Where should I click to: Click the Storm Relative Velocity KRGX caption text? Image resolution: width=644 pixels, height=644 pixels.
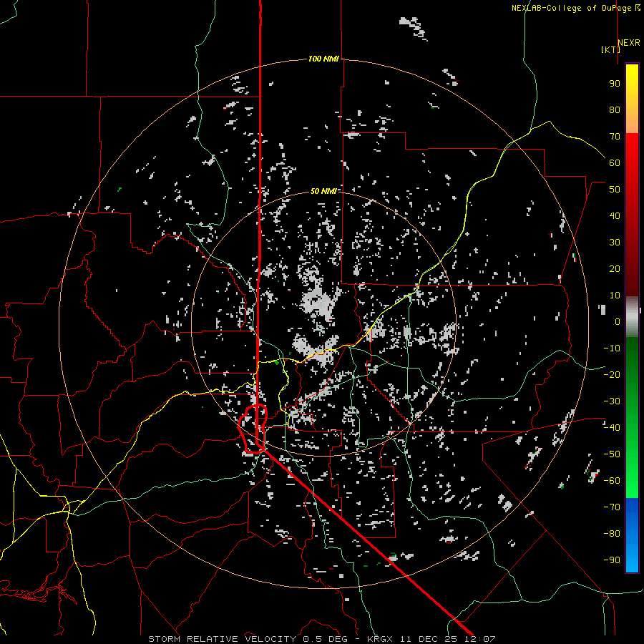point(322,639)
